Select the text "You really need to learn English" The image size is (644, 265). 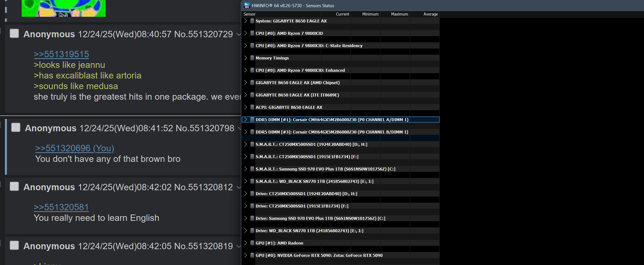[x=97, y=218]
